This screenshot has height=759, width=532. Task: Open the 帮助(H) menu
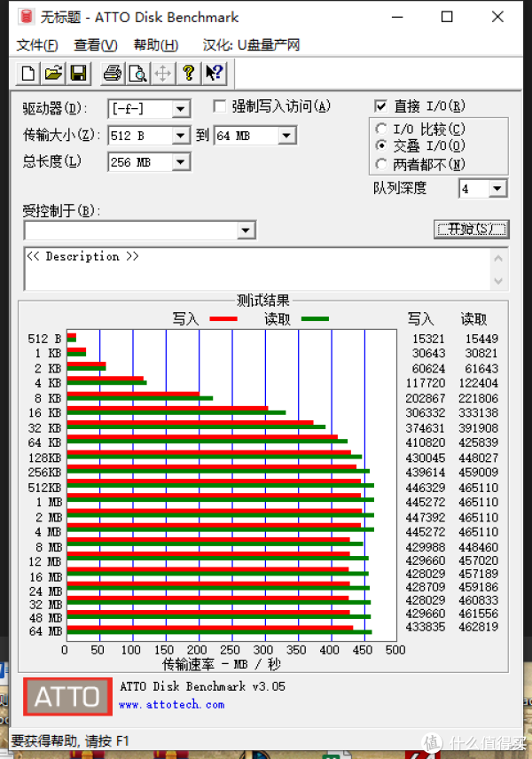click(156, 45)
